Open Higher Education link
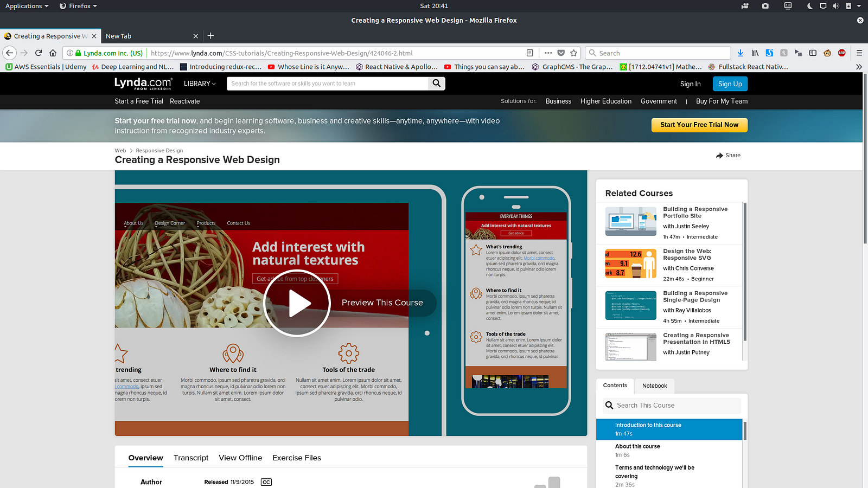 606,101
